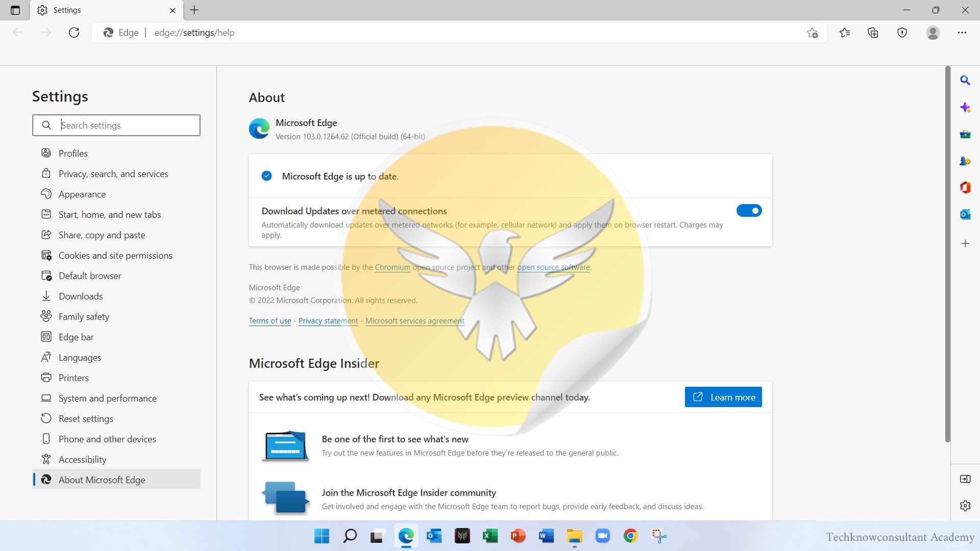The image size is (980, 551).
Task: Click the browser essentials shield icon
Action: 902,33
